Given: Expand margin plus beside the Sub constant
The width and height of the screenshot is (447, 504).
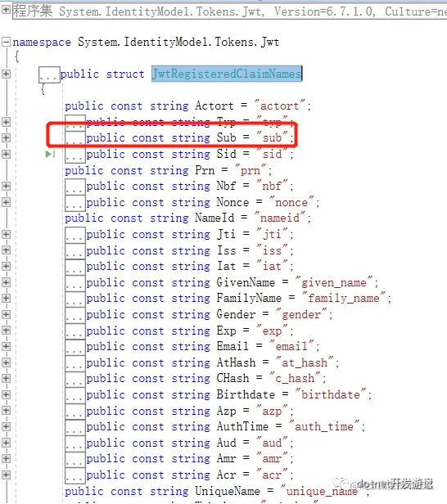Looking at the screenshot, I should pyautogui.click(x=6, y=138).
